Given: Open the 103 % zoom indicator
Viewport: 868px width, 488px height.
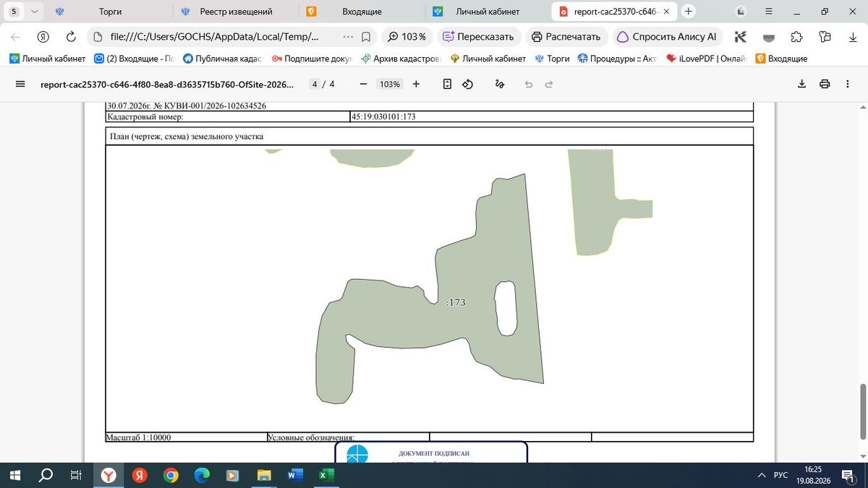Looking at the screenshot, I should (407, 37).
